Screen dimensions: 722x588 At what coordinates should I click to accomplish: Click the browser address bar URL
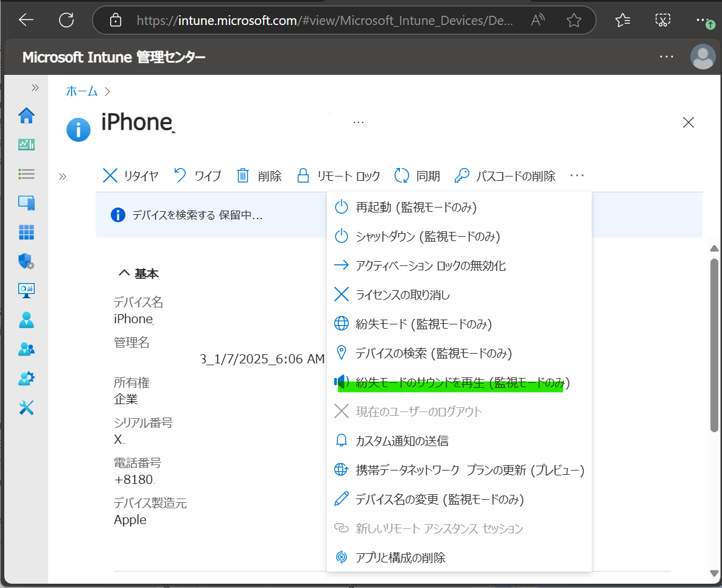point(324,20)
